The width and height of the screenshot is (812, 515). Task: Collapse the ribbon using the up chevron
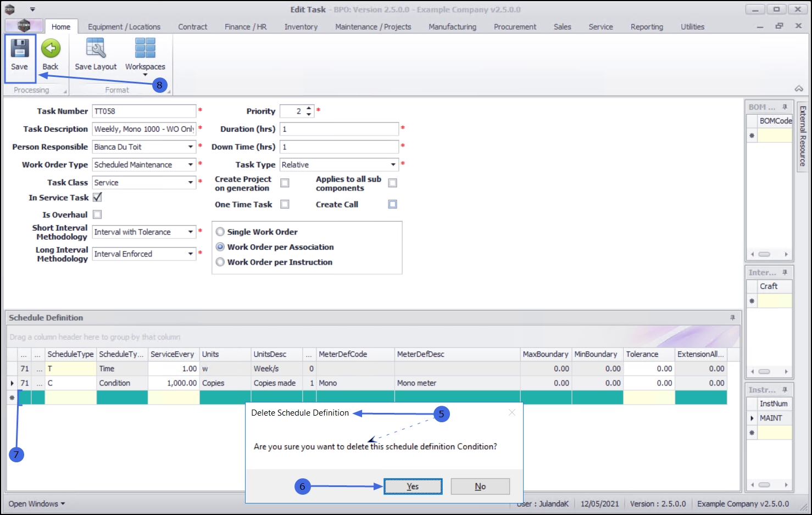click(799, 88)
